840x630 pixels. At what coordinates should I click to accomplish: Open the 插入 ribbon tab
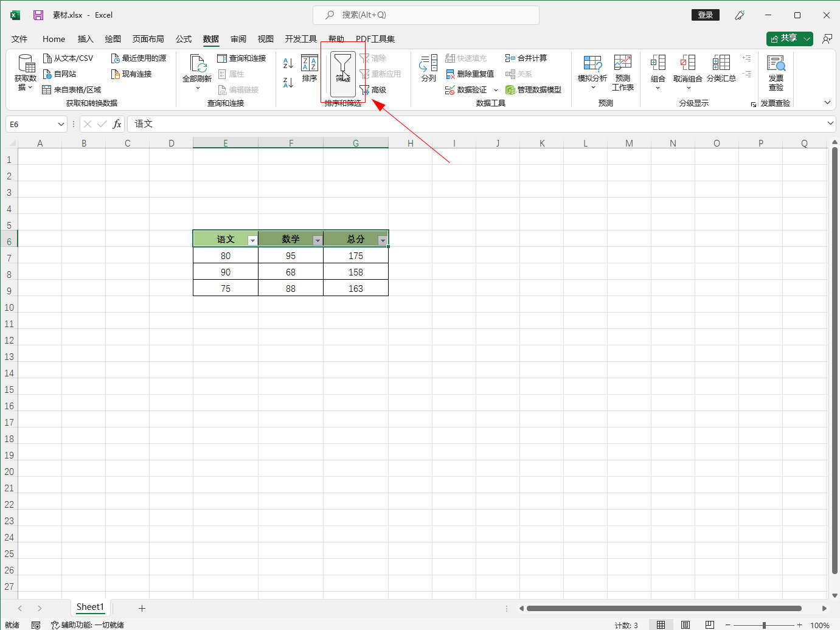[x=85, y=39]
